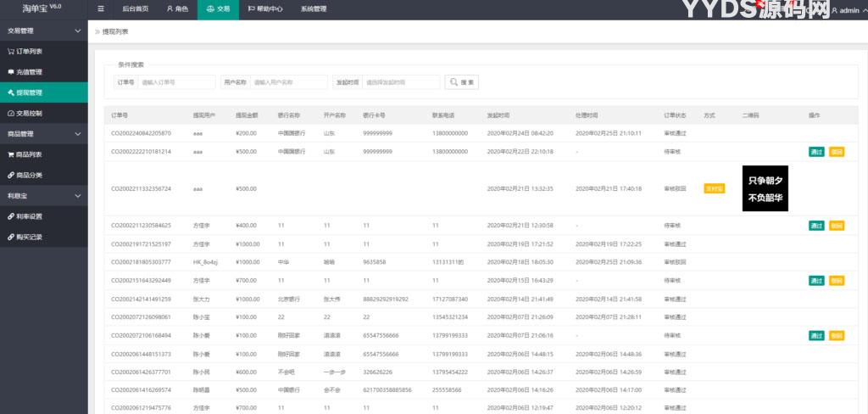The width and height of the screenshot is (868, 414).
Task: Open the QR code thumbnail image
Action: [x=765, y=188]
